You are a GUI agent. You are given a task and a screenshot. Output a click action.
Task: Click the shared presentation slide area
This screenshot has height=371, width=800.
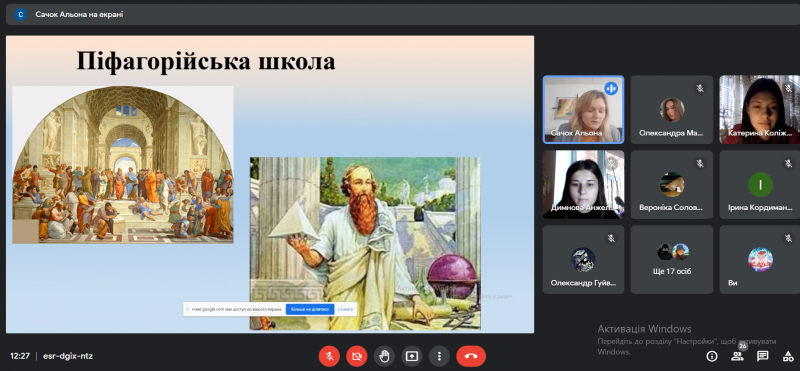tap(270, 184)
